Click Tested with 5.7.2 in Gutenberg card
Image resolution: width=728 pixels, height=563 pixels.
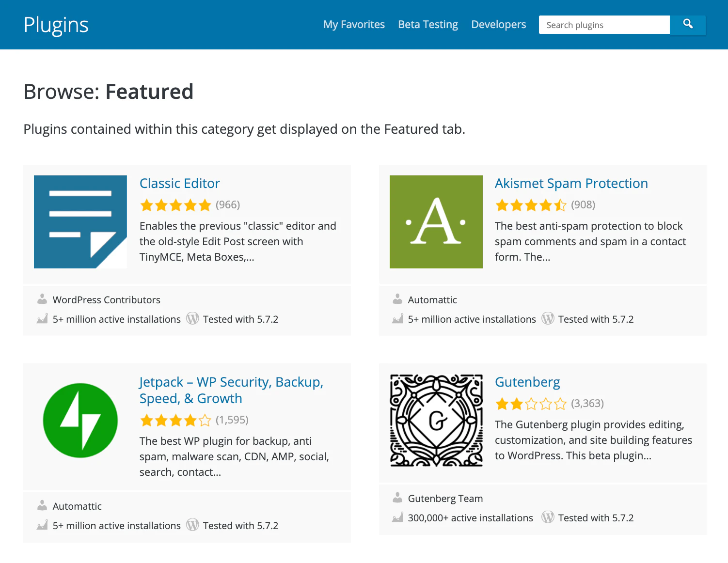click(596, 518)
